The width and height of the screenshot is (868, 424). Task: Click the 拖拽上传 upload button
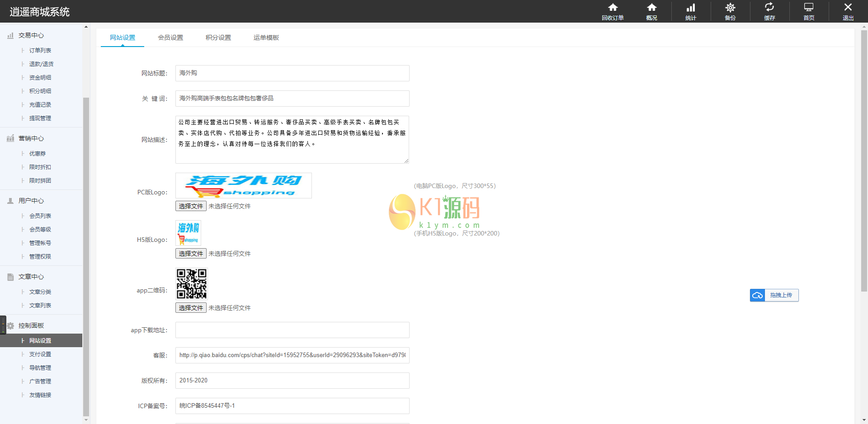[774, 295]
